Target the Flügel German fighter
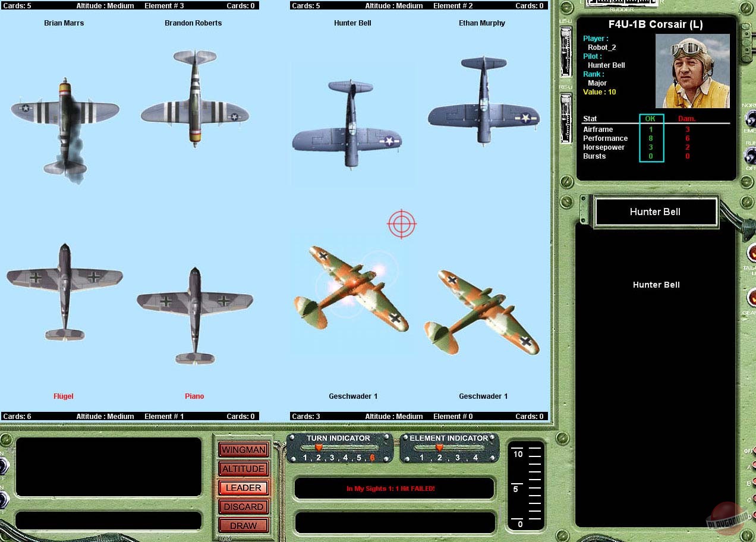Screen dimensions: 756x542 coord(64,291)
